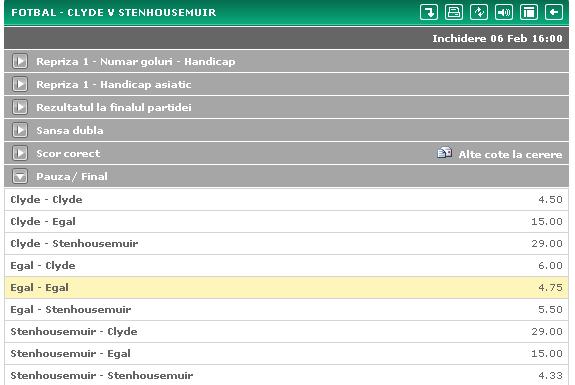Pick highlighted Egal - Egal odds 4.75
The height and width of the screenshot is (385, 575).
[x=550, y=287]
